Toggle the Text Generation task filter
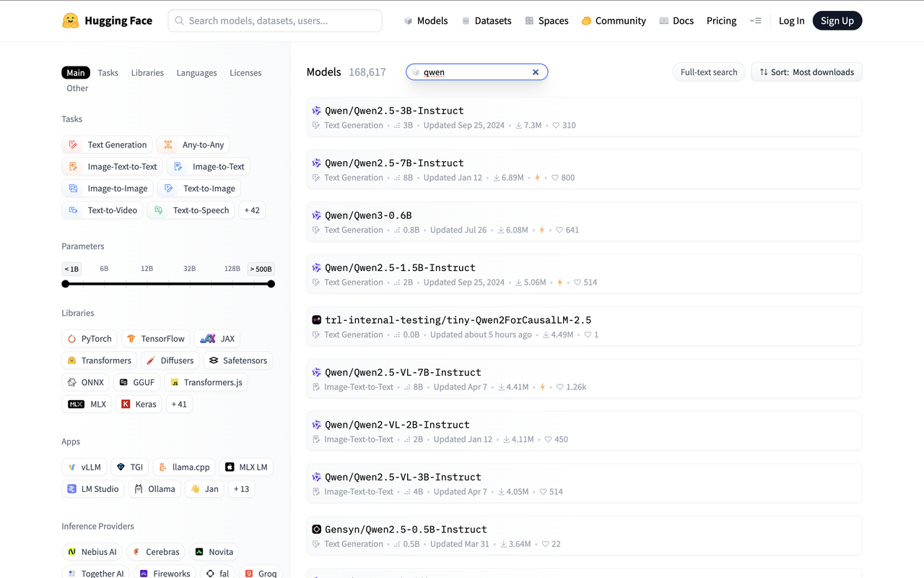This screenshot has width=924, height=578. click(x=108, y=145)
